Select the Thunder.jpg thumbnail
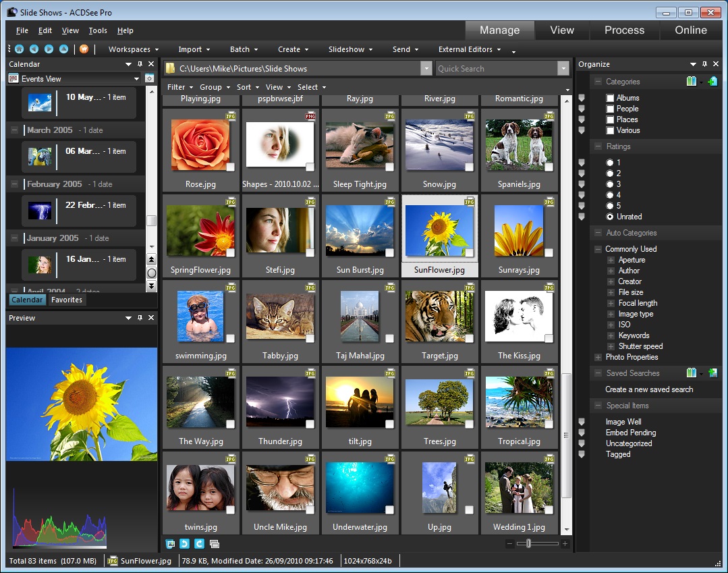This screenshot has height=573, width=728. tap(280, 401)
